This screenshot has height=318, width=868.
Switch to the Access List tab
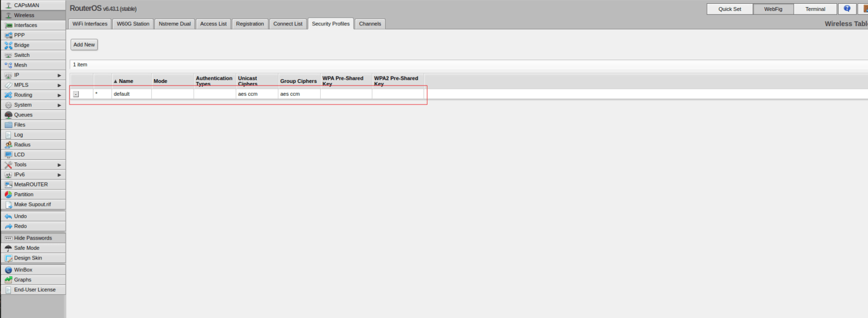click(x=213, y=24)
